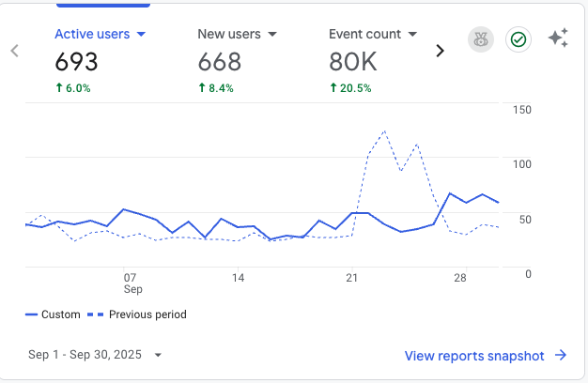Expand the New users metric dropdown arrow
588x383 pixels.
tap(272, 34)
